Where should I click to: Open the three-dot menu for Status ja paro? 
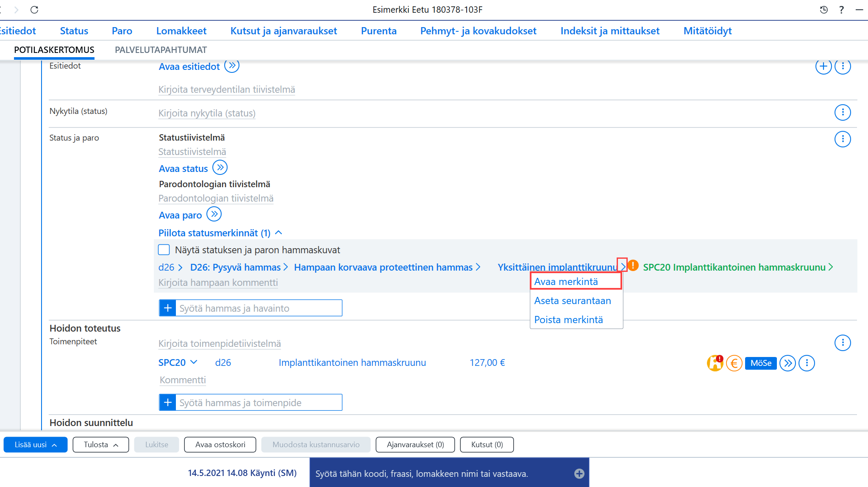843,139
